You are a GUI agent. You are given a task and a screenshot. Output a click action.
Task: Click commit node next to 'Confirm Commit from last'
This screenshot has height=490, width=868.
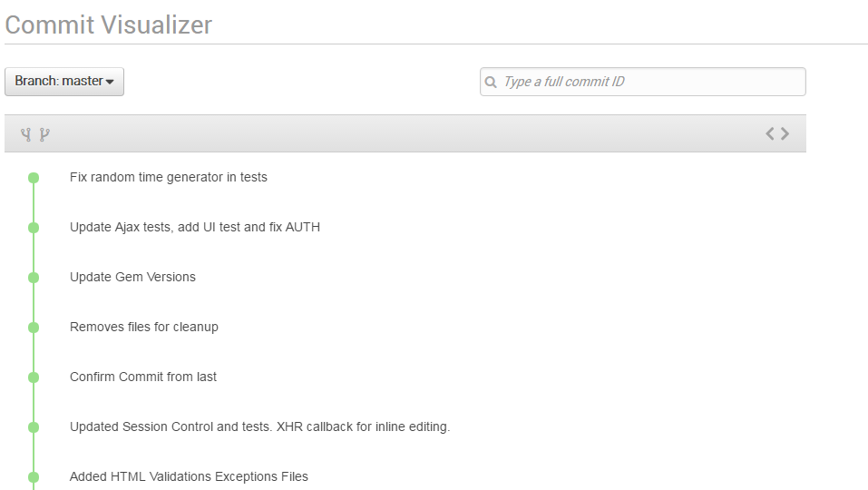34,377
